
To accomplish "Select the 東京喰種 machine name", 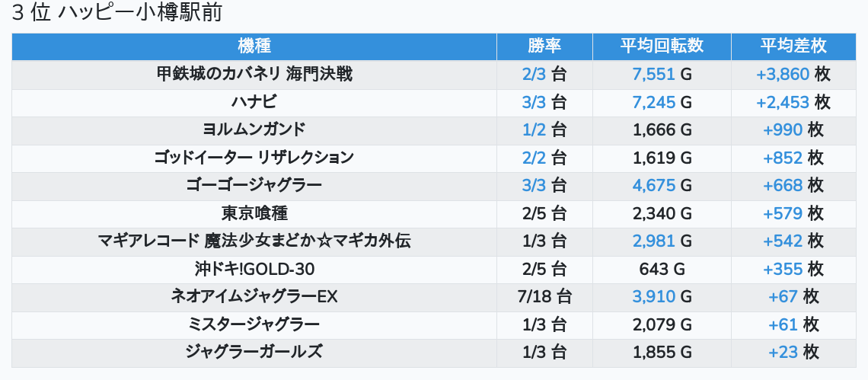I will click(254, 213).
